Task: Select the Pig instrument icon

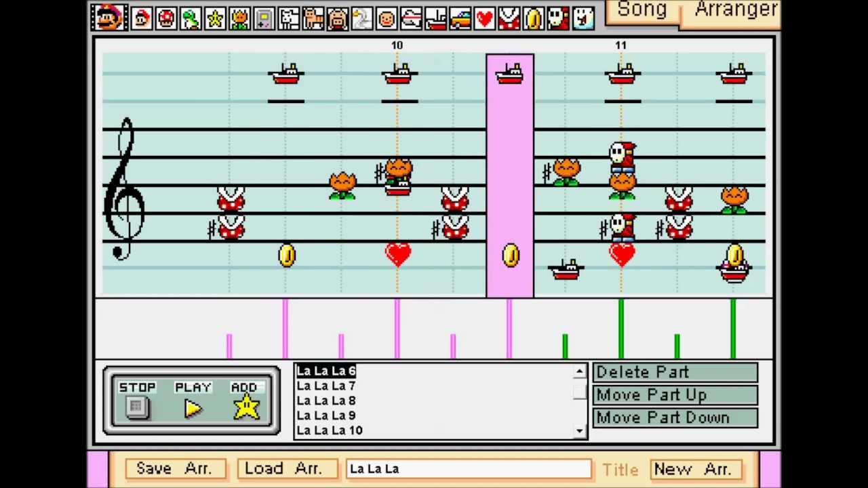Action: (338, 18)
